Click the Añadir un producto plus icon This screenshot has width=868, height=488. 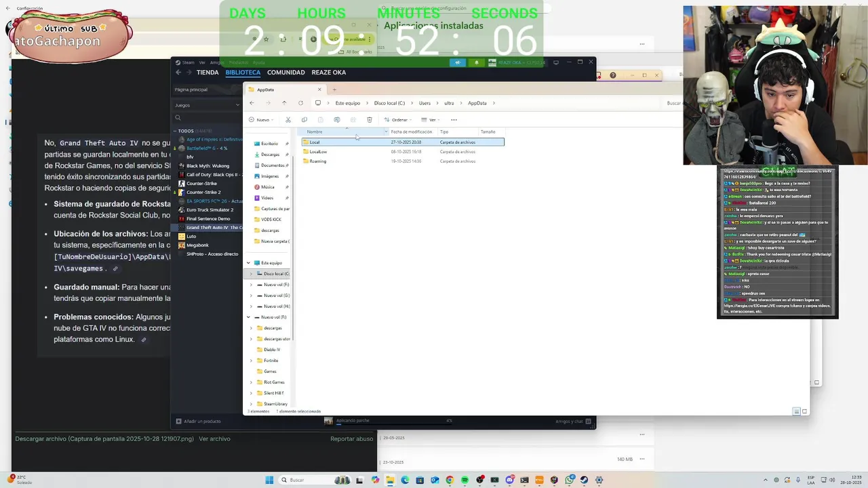click(179, 421)
